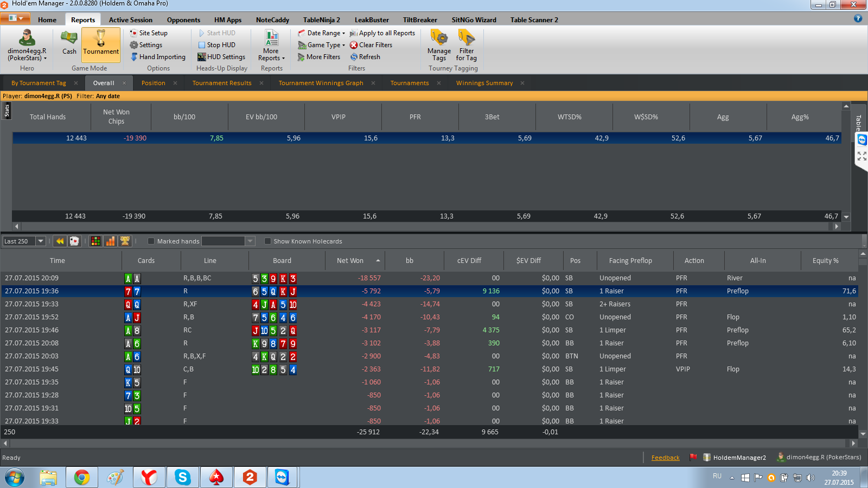Open Hand Importing
This screenshot has height=488, width=868.
pos(158,57)
